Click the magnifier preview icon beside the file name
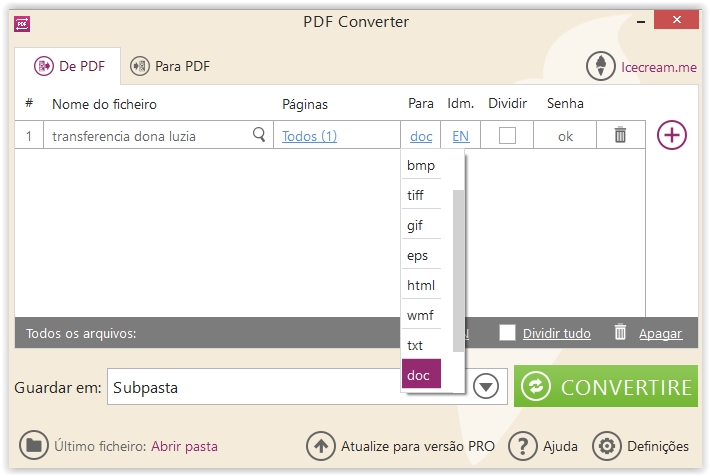Screen dimensions: 710x476 click(259, 135)
